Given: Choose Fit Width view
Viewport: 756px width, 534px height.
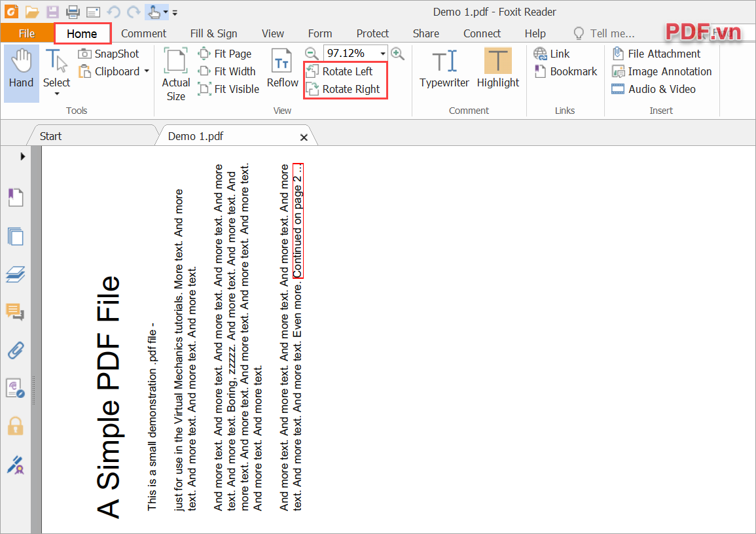Looking at the screenshot, I should 227,71.
